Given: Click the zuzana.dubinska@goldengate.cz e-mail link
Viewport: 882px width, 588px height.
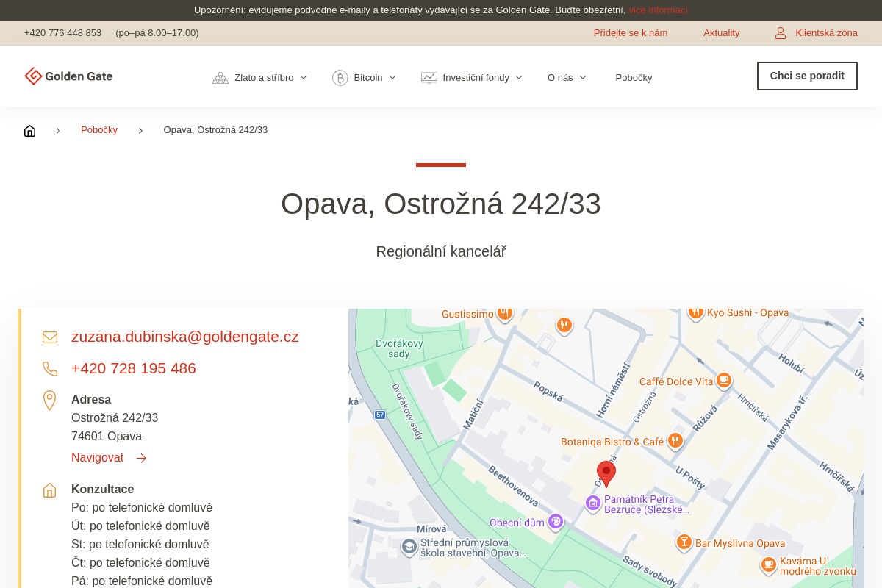Looking at the screenshot, I should point(185,337).
